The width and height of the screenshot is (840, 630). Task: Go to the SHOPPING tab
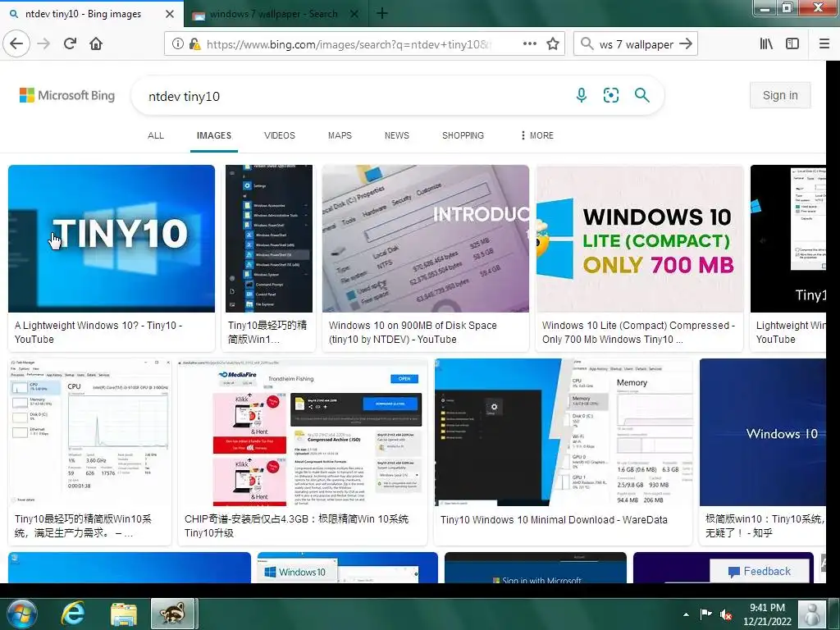tap(463, 135)
